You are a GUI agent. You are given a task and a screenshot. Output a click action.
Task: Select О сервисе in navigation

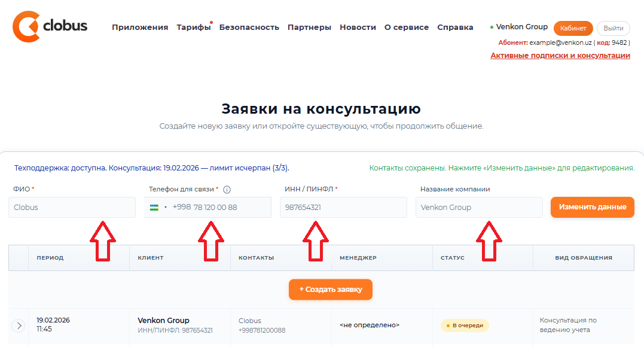(406, 27)
